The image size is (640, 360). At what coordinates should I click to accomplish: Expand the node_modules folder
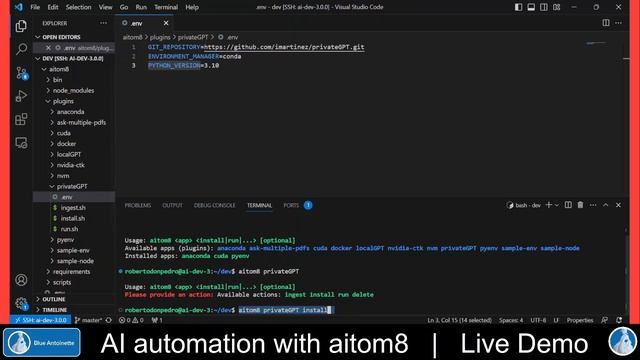[74, 90]
